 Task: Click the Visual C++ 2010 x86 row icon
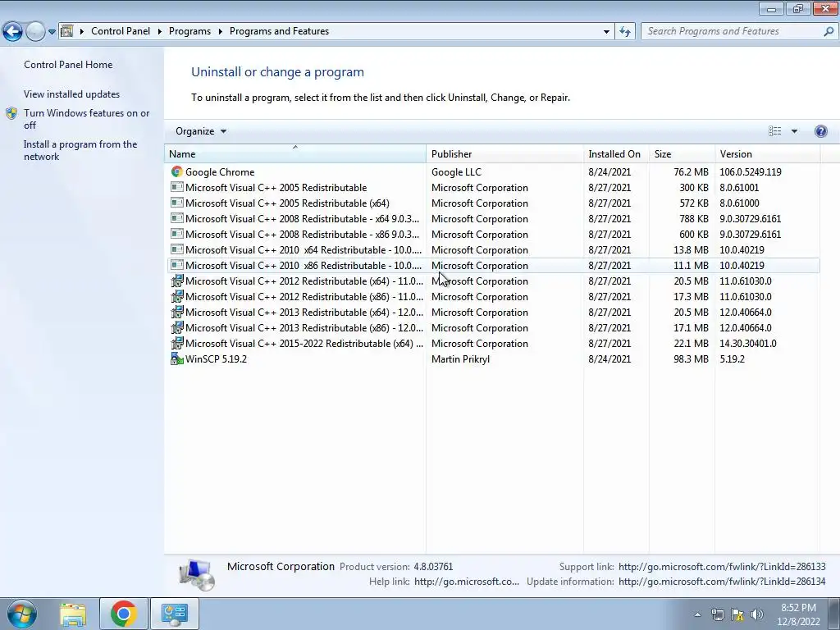[x=177, y=265]
